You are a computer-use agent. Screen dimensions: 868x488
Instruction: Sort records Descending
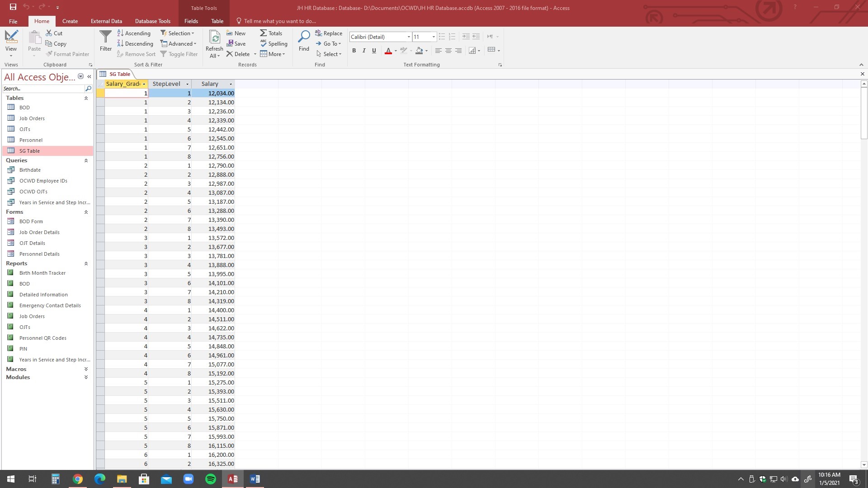click(135, 43)
